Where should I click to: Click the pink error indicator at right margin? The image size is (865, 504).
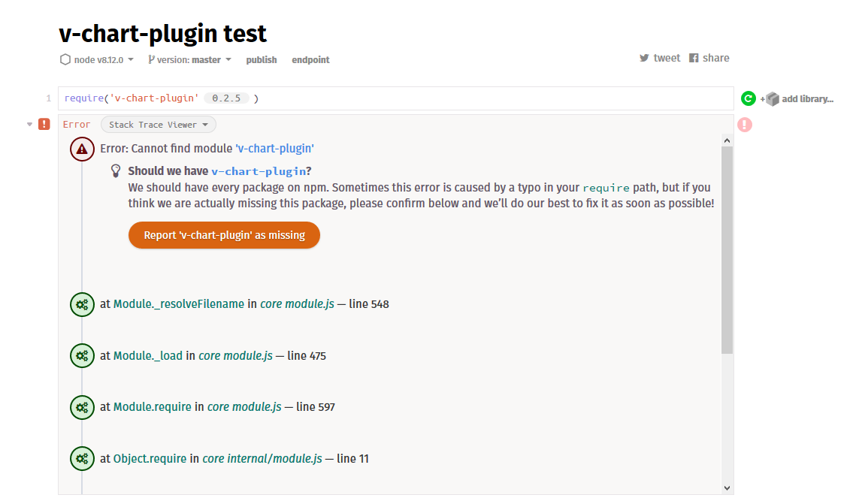(745, 125)
